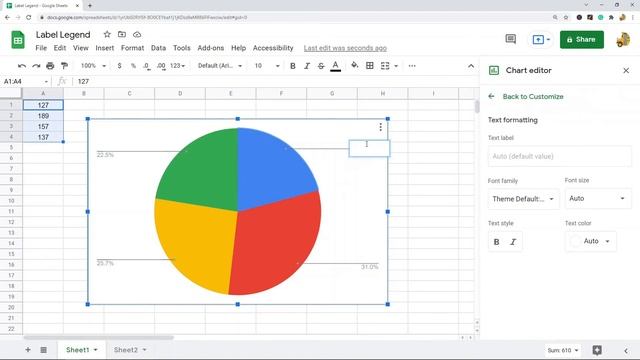This screenshot has height=360, width=640.
Task: Open the Chart editor Text color Auto picker
Action: click(x=591, y=241)
